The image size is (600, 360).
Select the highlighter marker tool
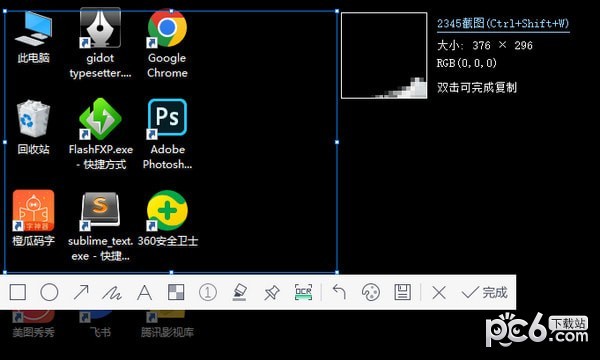click(240, 293)
